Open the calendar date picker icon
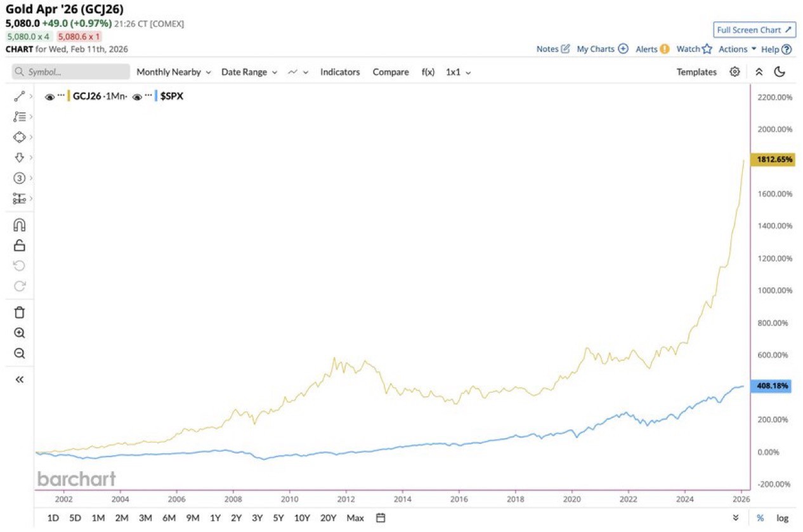 (381, 517)
